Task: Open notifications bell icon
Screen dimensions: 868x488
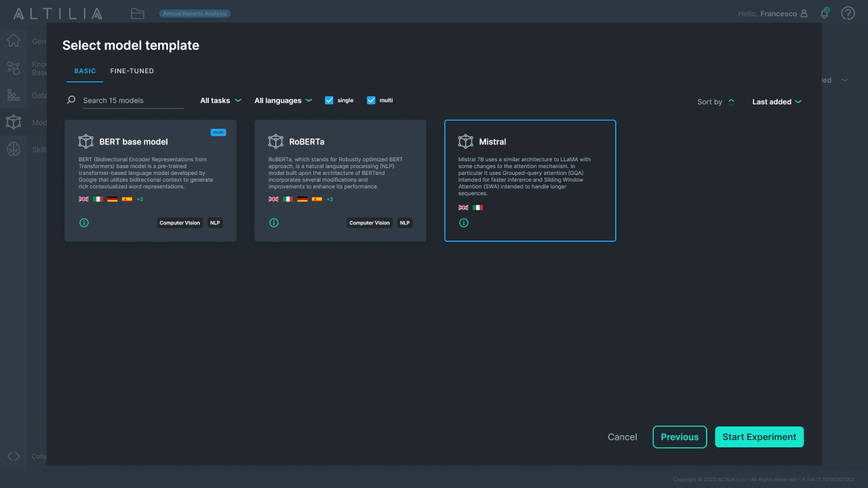Action: [825, 13]
